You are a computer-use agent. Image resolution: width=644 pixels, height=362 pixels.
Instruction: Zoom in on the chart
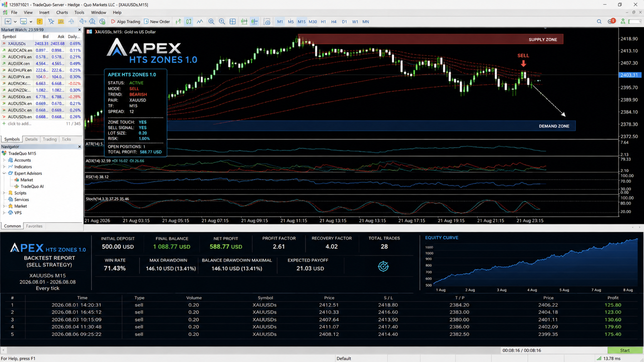pos(211,22)
